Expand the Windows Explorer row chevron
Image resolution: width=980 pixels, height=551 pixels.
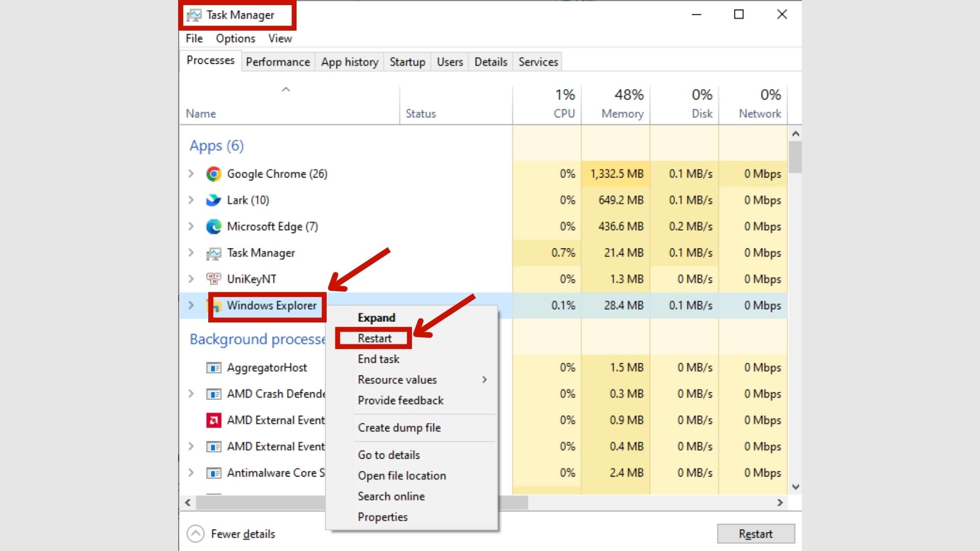point(191,305)
